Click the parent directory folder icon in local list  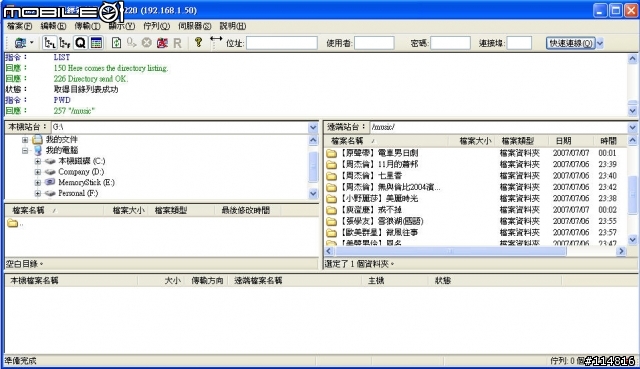point(13,223)
